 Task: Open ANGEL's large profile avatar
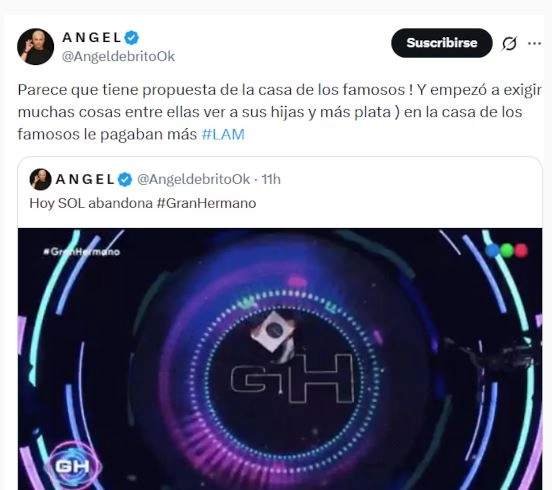coord(35,46)
